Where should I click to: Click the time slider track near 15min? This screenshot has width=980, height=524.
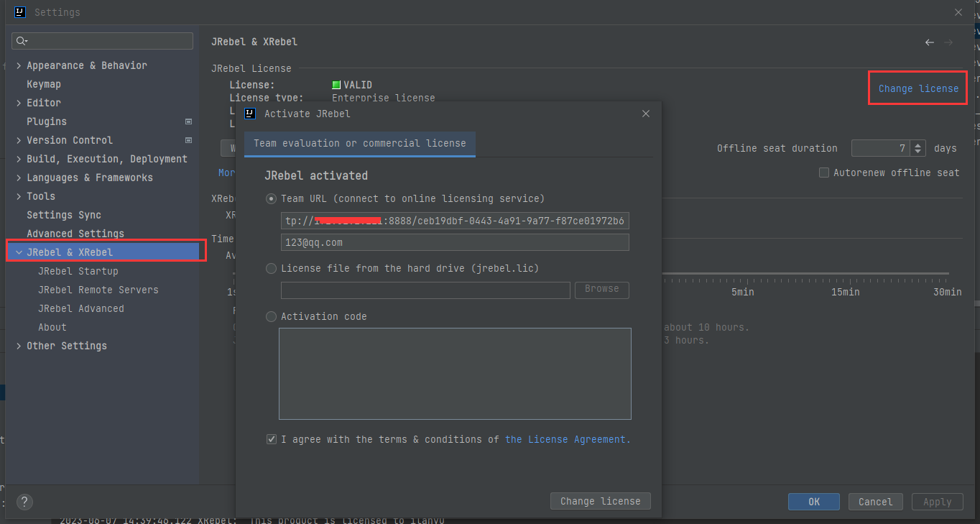coord(846,274)
